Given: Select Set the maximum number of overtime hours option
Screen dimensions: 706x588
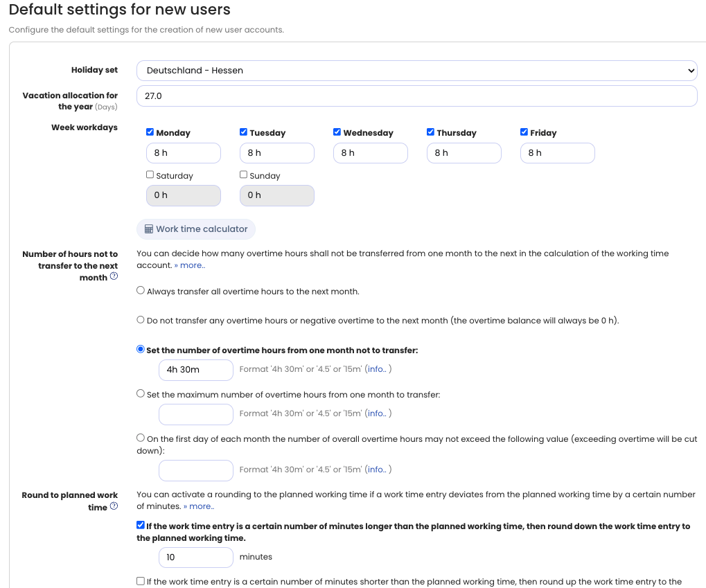Looking at the screenshot, I should (141, 393).
